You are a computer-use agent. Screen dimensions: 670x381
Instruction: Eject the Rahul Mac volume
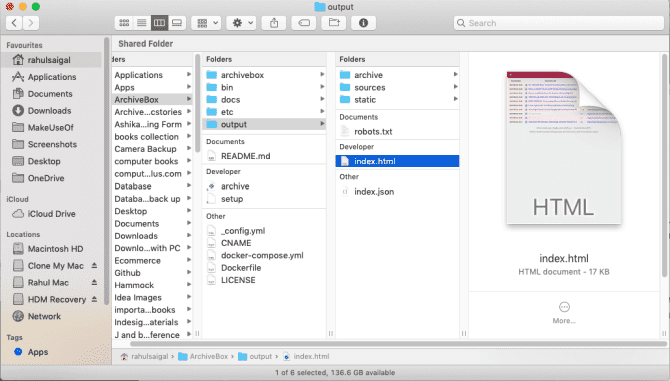[94, 283]
